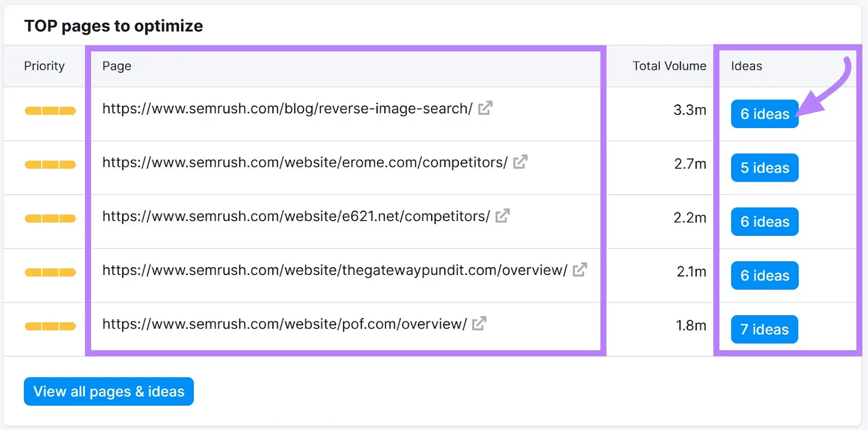This screenshot has height=430, width=868.
Task: Click external link icon beside erome.com competitors URL
Action: point(520,162)
